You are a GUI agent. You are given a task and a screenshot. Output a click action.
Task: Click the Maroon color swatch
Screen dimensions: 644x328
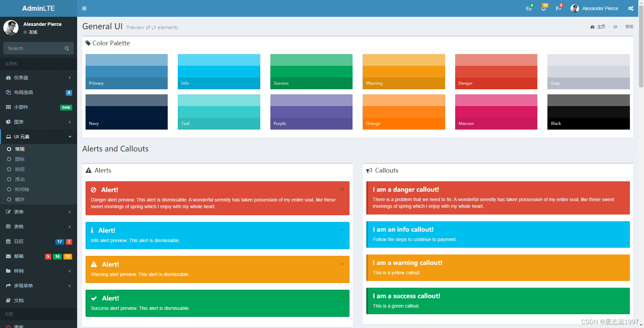click(496, 112)
